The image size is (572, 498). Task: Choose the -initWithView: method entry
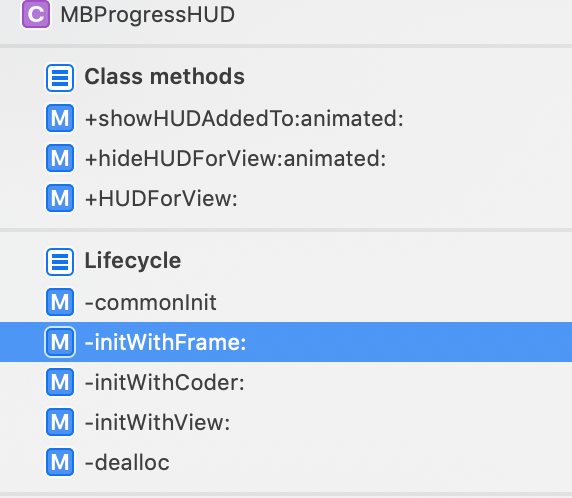pos(286,422)
